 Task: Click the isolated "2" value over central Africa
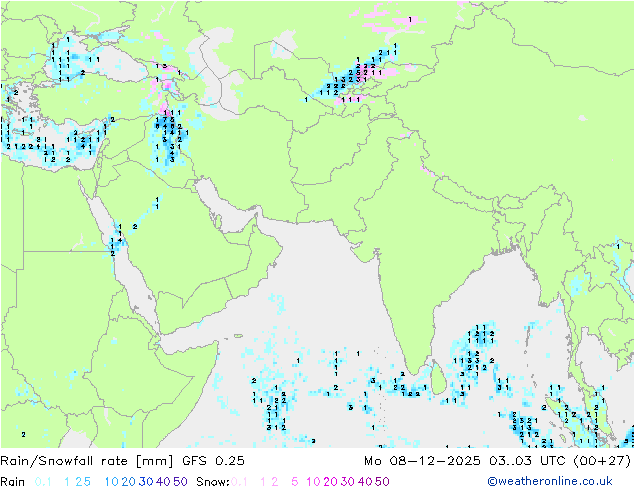coord(23,435)
